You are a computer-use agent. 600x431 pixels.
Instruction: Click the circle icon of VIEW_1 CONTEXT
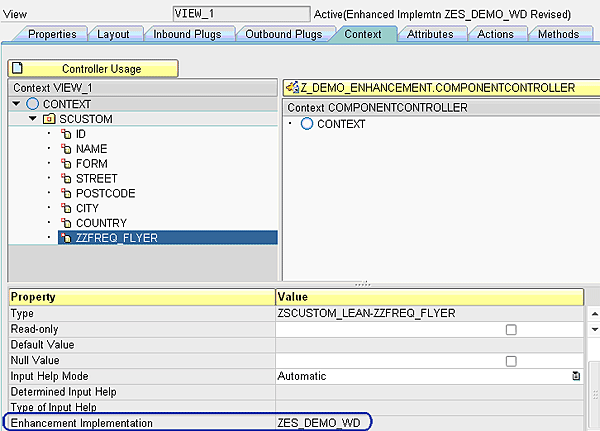(x=32, y=104)
